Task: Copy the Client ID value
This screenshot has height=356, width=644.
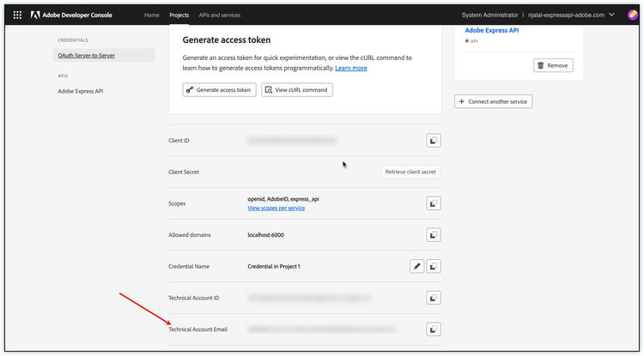Action: [x=434, y=141]
